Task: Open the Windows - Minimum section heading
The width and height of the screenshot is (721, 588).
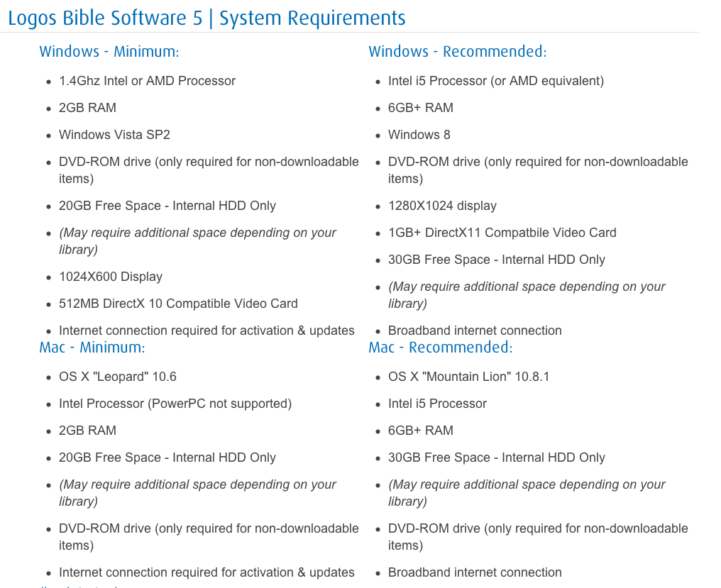Action: click(109, 51)
